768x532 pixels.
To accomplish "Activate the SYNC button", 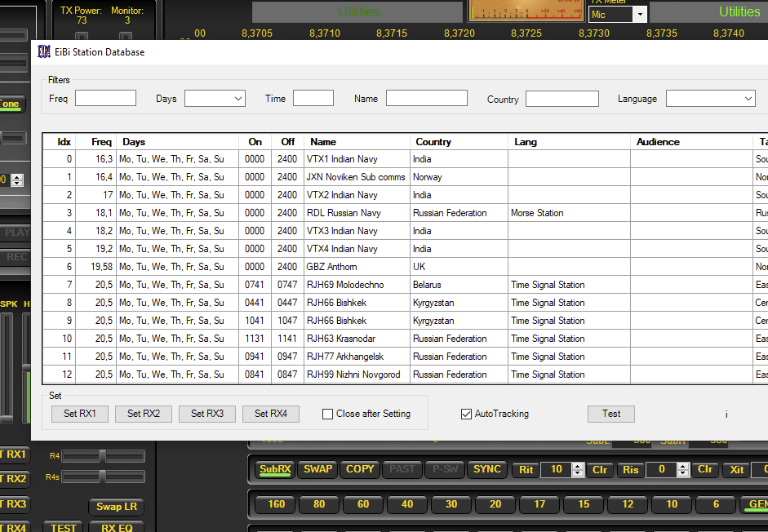I will click(487, 469).
